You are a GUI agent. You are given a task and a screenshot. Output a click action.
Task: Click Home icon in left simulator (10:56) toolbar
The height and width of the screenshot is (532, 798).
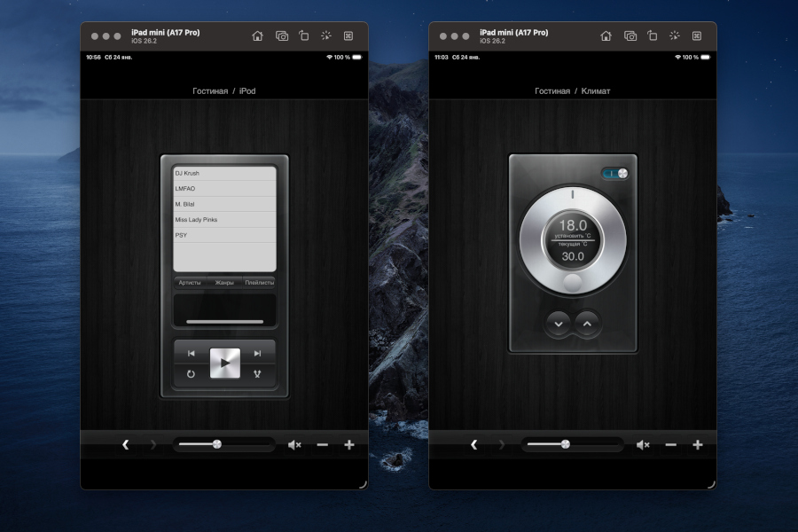tap(257, 35)
